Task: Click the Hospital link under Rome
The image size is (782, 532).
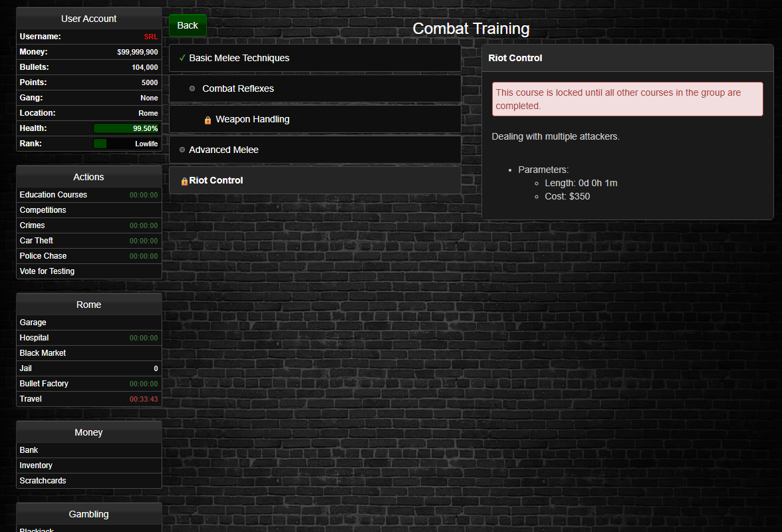Action: point(35,338)
